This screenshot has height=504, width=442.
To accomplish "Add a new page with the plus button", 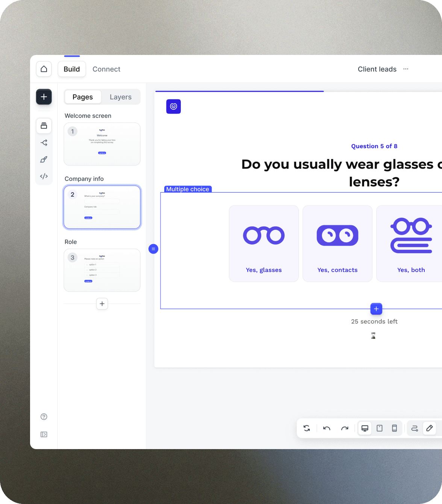I will click(x=102, y=304).
